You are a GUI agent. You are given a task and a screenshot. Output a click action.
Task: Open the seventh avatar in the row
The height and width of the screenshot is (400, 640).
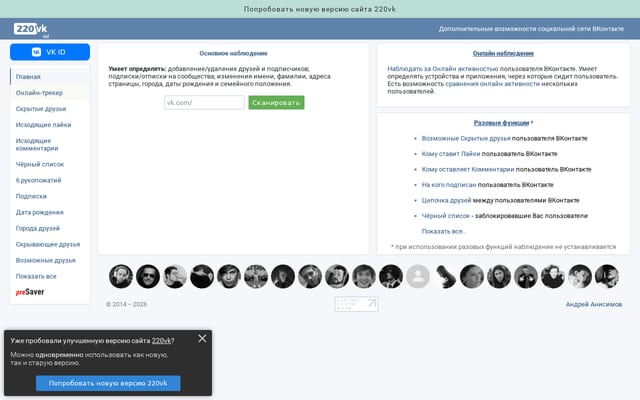tap(283, 276)
